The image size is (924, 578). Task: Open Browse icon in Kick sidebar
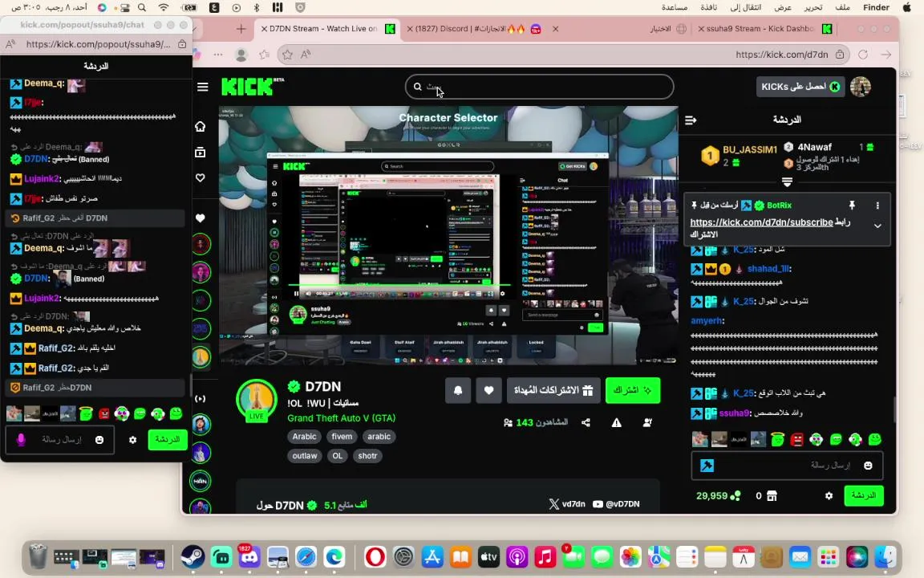201,153
